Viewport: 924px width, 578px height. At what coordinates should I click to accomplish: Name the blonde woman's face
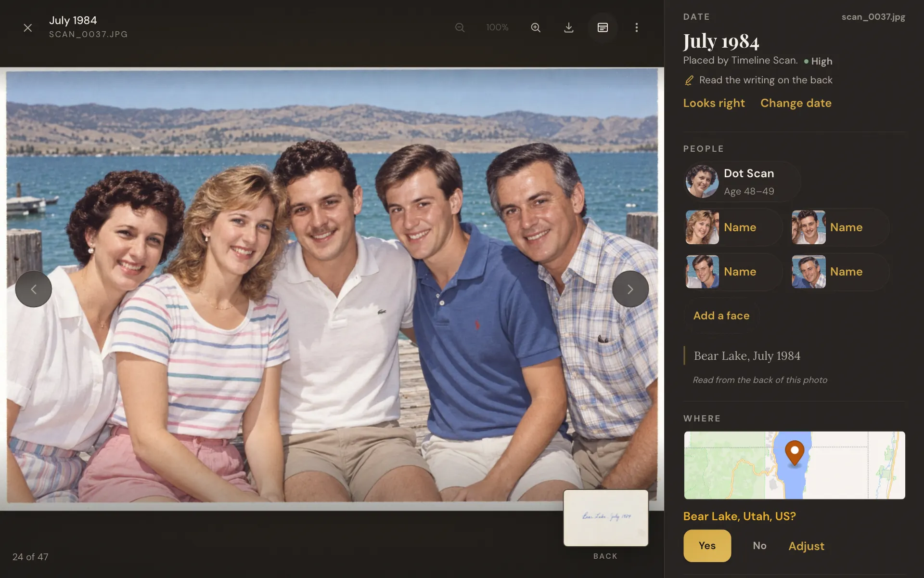point(733,227)
